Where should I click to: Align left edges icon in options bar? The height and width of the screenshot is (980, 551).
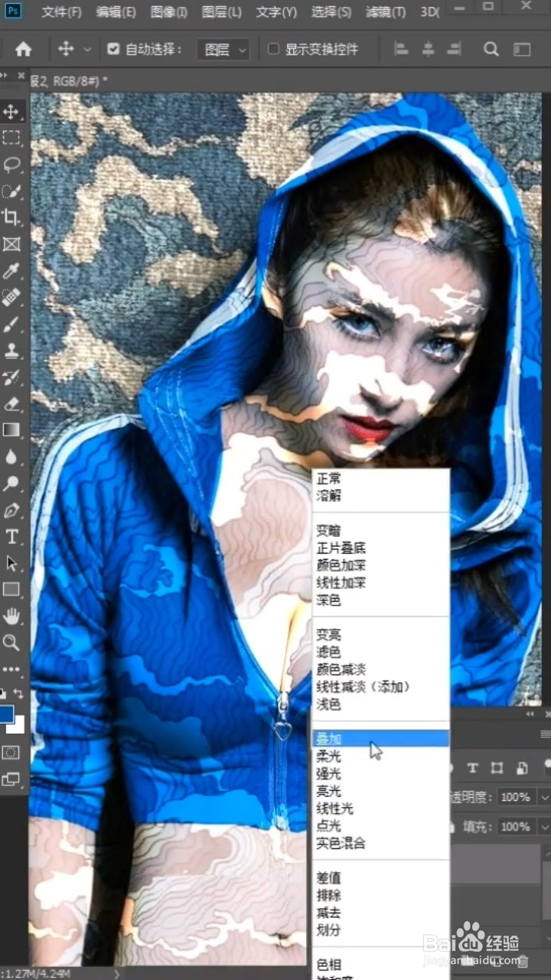(401, 49)
